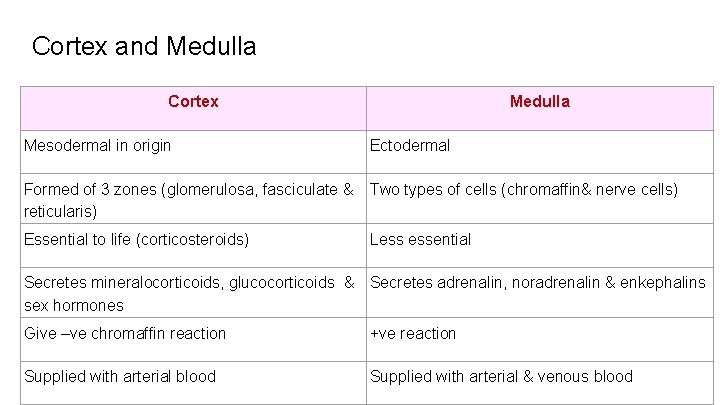Select 'Essential to life (corticosteroids)' cell
The image size is (720, 405).
point(136,240)
